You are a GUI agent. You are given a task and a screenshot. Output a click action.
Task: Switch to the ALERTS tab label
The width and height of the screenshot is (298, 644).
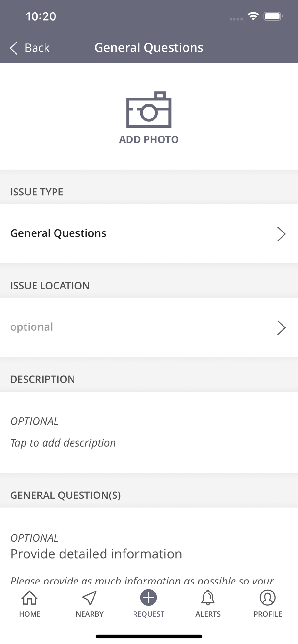[x=208, y=614]
